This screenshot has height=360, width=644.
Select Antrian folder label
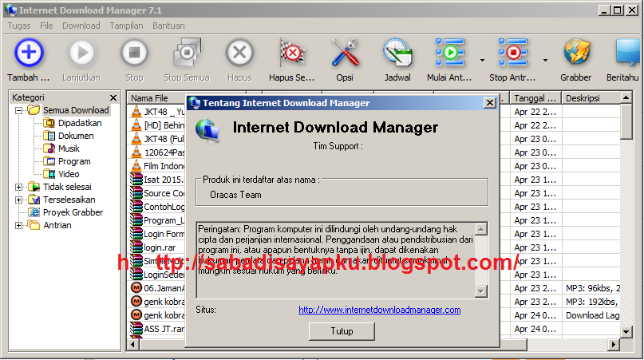[57, 225]
